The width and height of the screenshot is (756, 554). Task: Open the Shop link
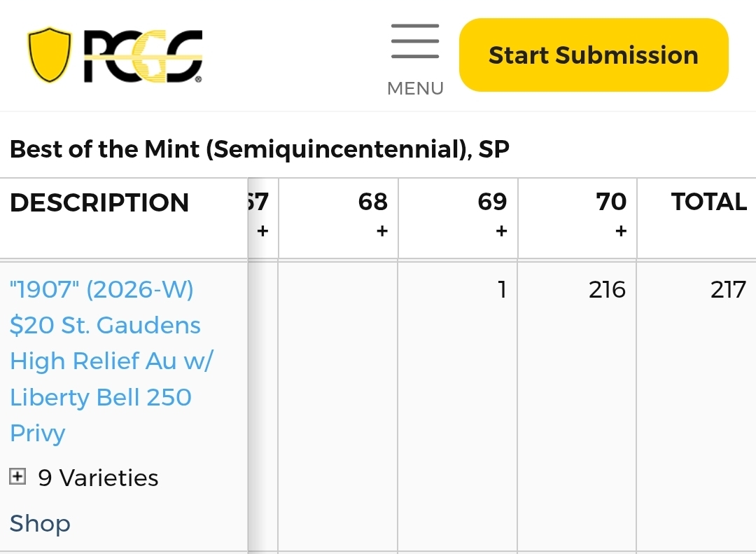pos(40,523)
